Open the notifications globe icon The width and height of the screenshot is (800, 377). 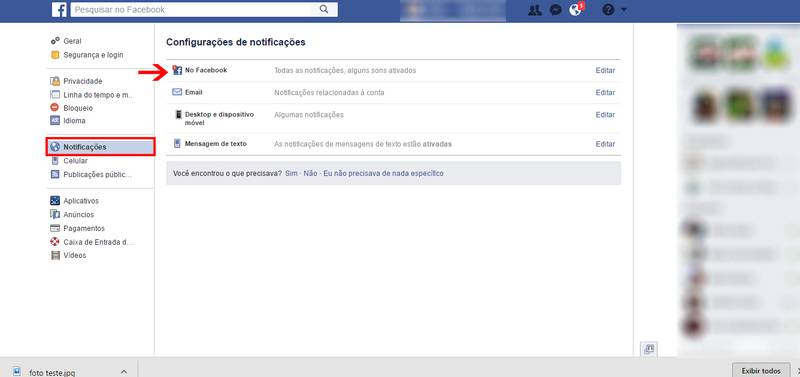(576, 10)
